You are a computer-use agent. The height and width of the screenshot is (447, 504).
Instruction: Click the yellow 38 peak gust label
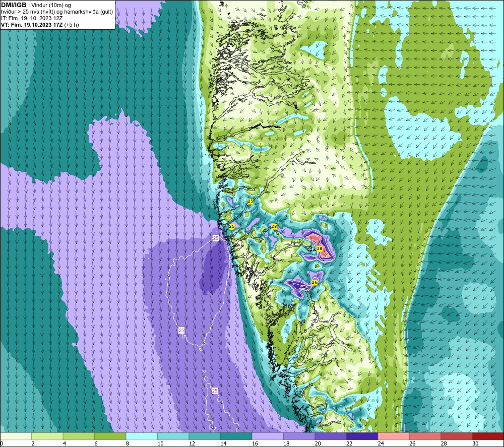pos(320,248)
